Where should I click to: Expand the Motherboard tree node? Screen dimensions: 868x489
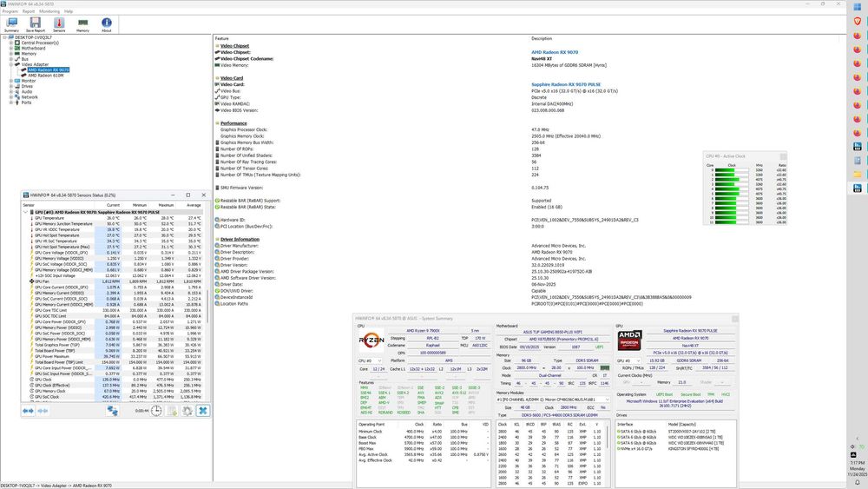coord(10,48)
